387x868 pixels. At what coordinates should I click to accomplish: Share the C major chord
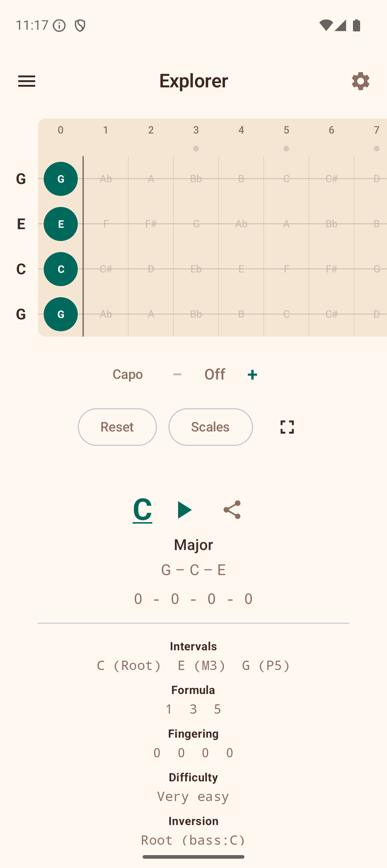(231, 510)
